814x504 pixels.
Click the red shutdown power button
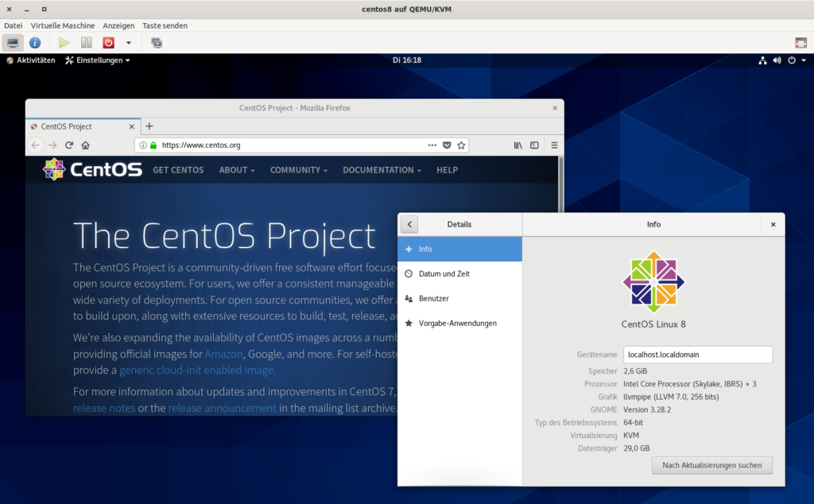108,43
